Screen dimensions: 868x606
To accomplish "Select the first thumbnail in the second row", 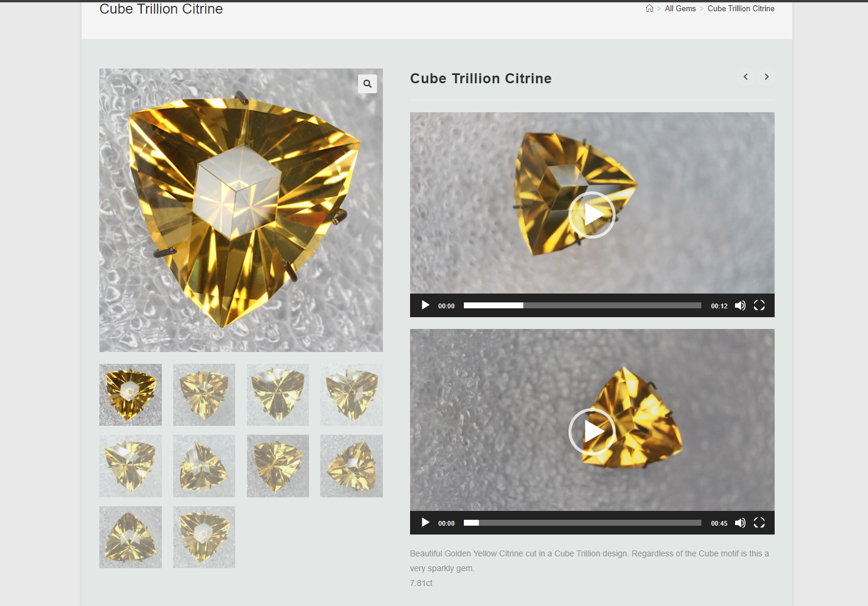I will pyautogui.click(x=131, y=466).
